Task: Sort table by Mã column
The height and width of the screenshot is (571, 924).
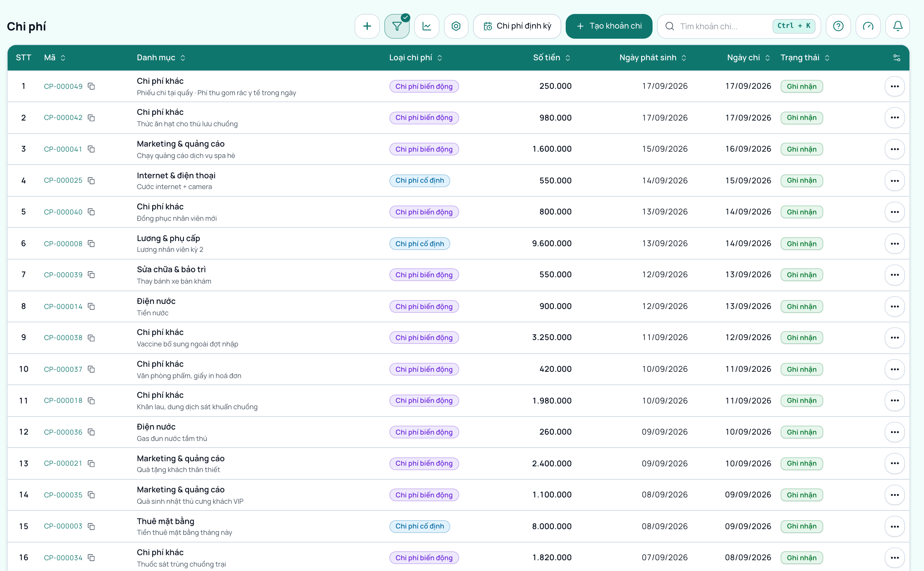Action: (55, 58)
